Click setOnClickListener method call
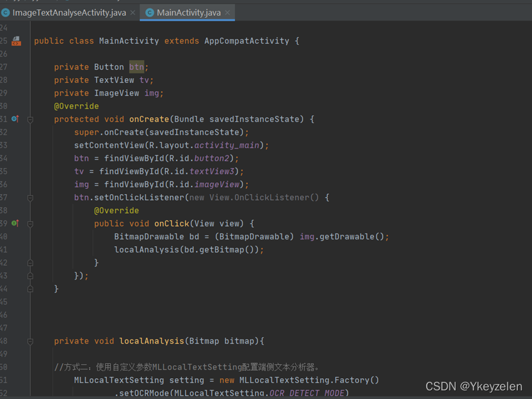This screenshot has height=399, width=532. 139,198
